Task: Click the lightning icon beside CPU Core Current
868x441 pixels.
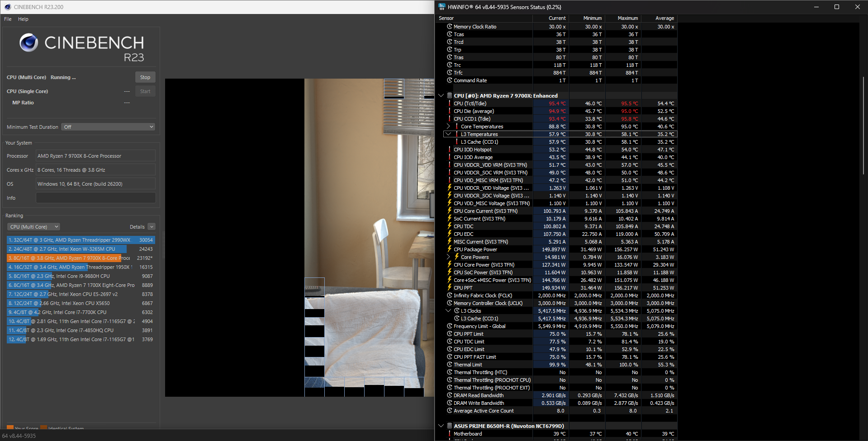Action: (x=450, y=211)
